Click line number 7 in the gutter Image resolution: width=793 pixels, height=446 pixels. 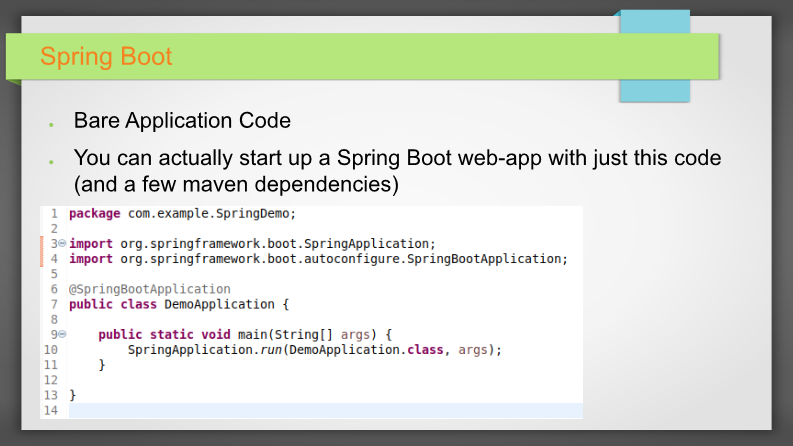coord(54,304)
